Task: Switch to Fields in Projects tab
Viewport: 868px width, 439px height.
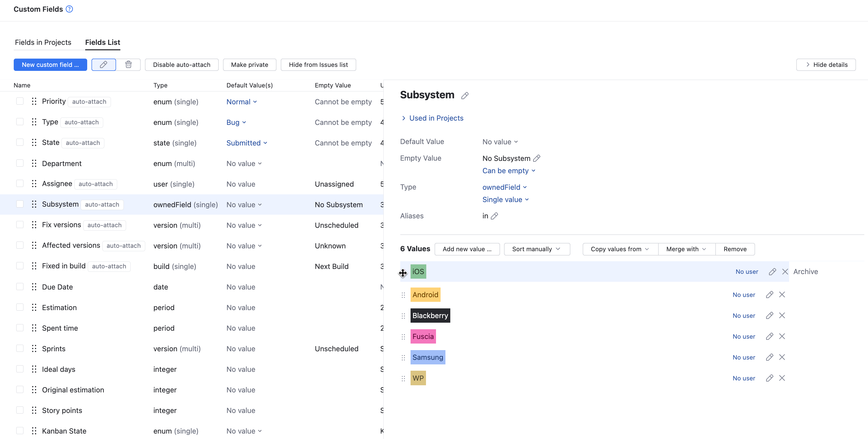Action: 43,43
